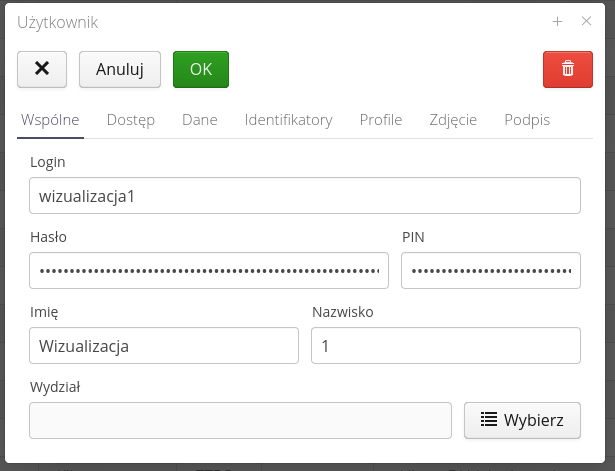
Task: Click the Login input field
Action: (x=305, y=196)
